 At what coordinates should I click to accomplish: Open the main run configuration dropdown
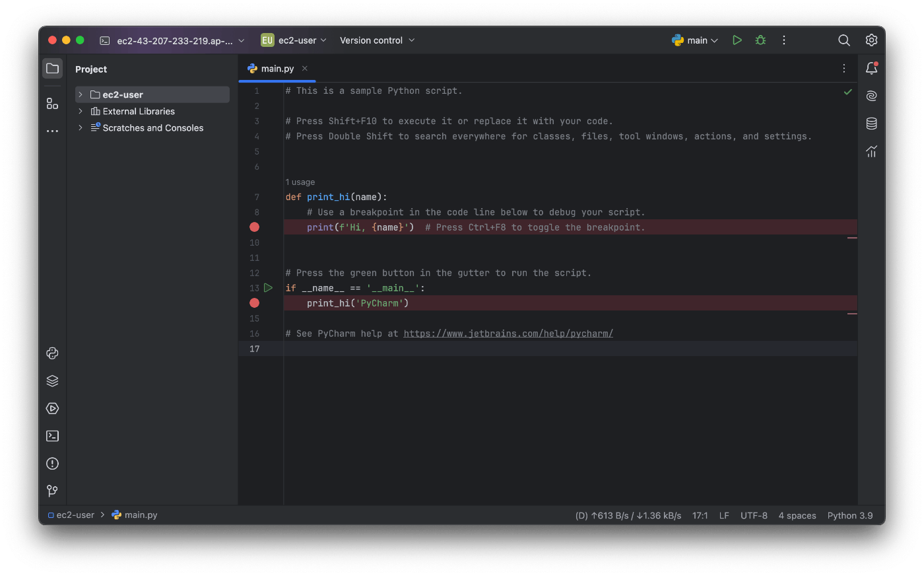[695, 40]
